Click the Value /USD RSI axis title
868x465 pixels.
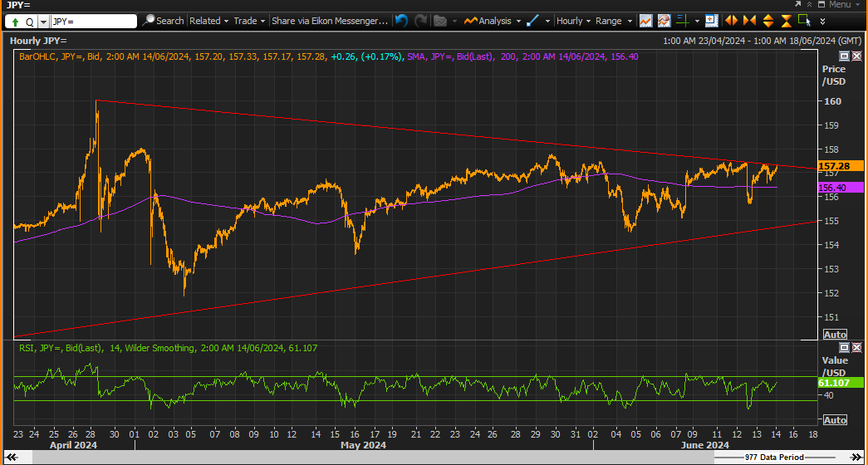834,365
